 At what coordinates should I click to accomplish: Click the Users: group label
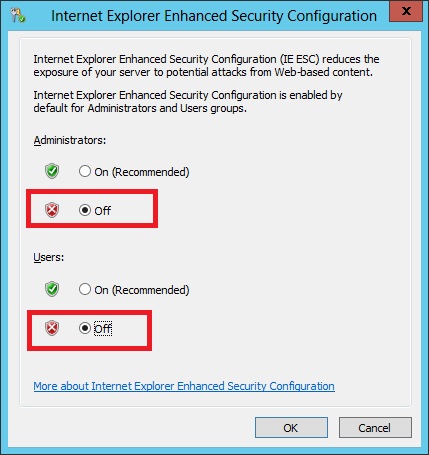(49, 257)
